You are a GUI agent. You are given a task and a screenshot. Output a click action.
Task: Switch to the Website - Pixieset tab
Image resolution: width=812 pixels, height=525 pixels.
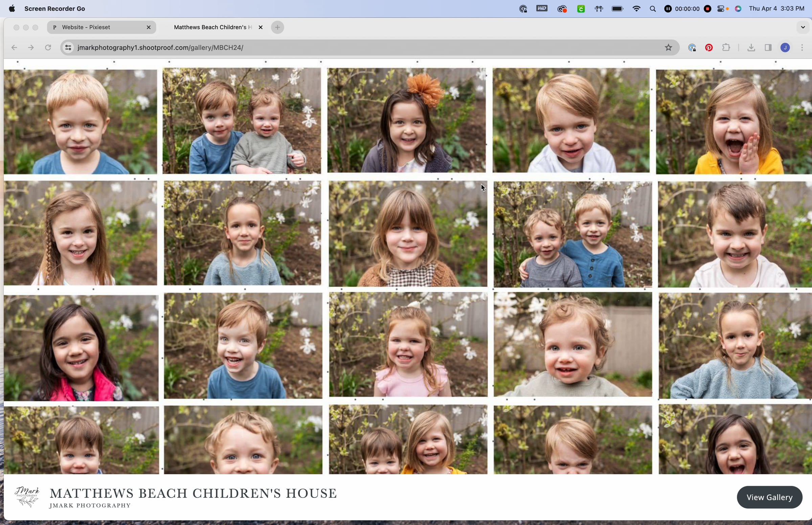101,27
